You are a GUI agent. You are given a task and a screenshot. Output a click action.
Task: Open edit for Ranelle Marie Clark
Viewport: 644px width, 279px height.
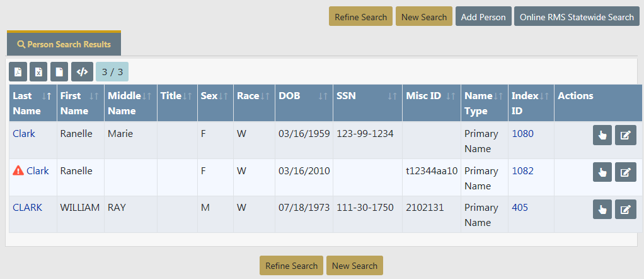point(625,135)
